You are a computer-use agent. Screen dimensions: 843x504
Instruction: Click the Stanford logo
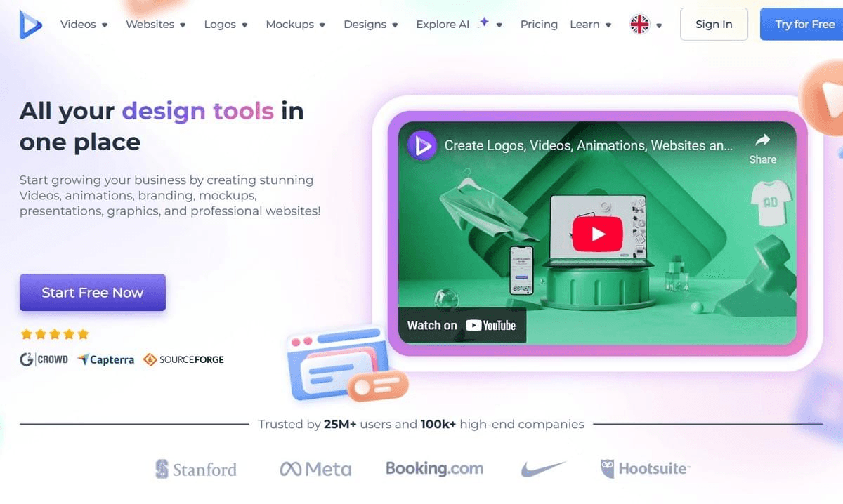(x=195, y=469)
